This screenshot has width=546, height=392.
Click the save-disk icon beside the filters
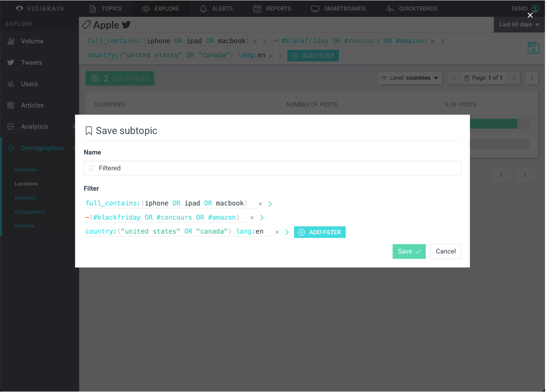pyautogui.click(x=533, y=48)
